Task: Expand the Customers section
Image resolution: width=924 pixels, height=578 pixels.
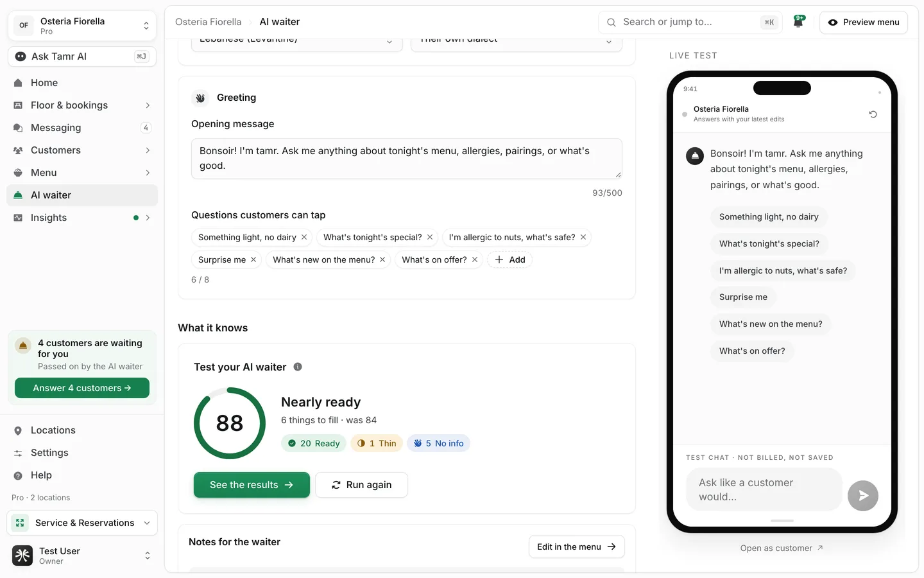Action: coord(148,150)
